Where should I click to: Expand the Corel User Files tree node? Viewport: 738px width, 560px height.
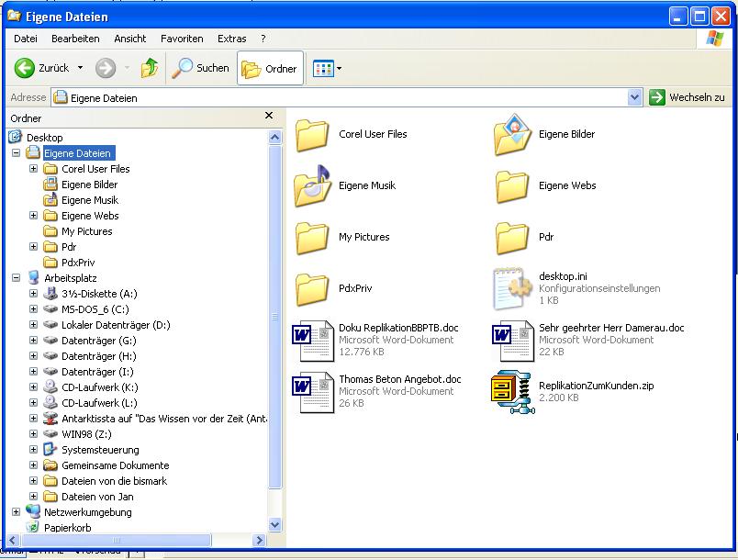(x=34, y=169)
